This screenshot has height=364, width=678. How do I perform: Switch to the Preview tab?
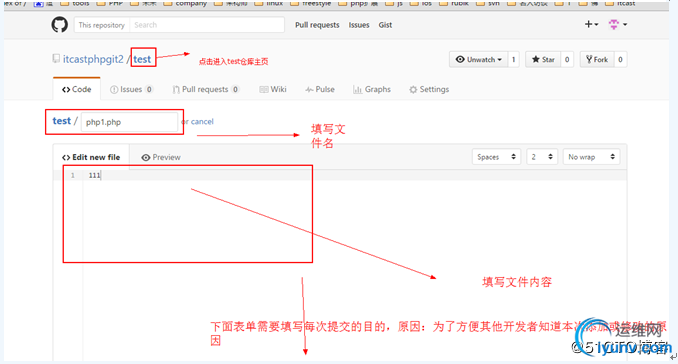[x=161, y=157]
